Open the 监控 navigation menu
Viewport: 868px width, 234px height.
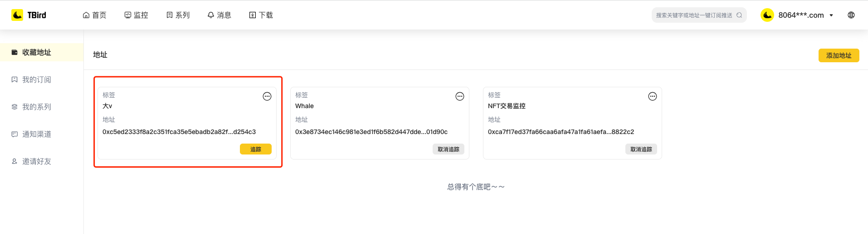(x=136, y=15)
